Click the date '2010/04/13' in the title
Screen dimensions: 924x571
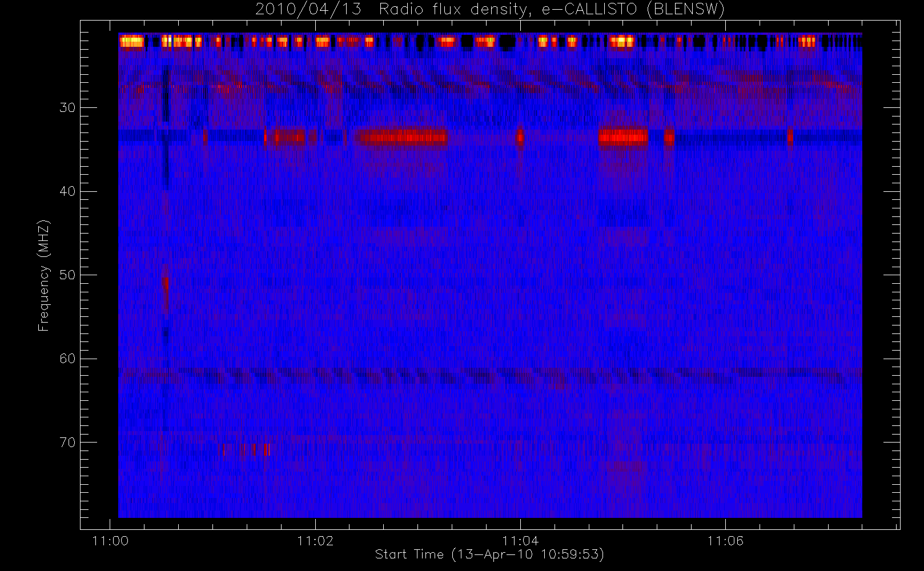pyautogui.click(x=308, y=10)
